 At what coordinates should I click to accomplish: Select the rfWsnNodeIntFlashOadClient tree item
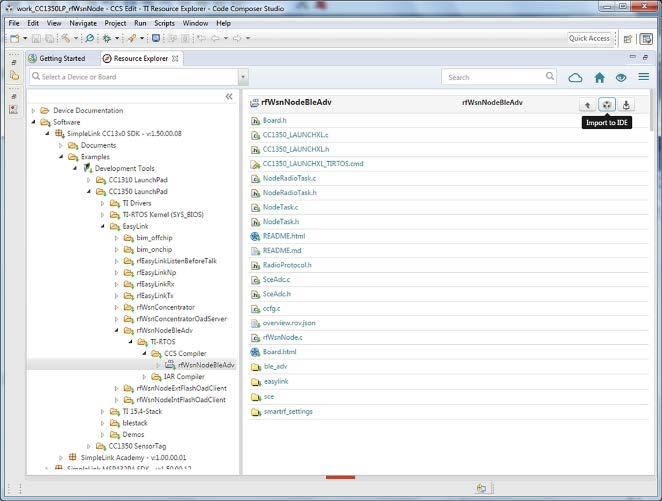point(181,400)
